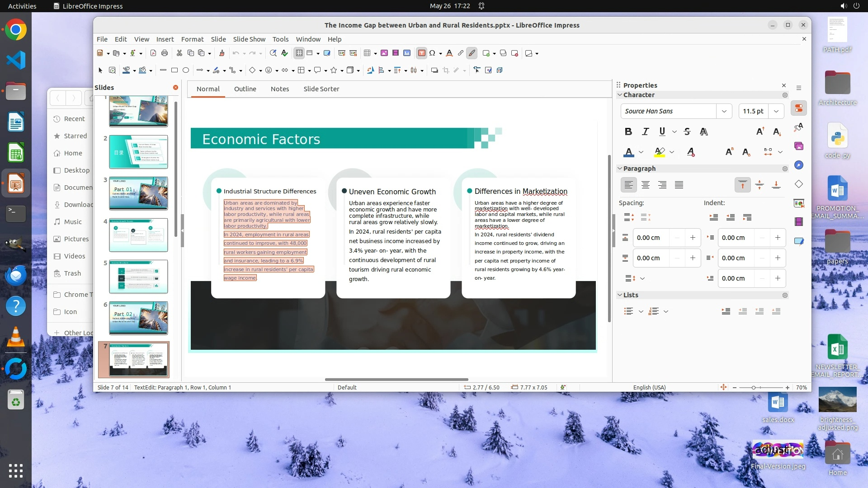The width and height of the screenshot is (868, 488).
Task: Click the Insert Text Box toolbar icon
Action: click(421, 53)
